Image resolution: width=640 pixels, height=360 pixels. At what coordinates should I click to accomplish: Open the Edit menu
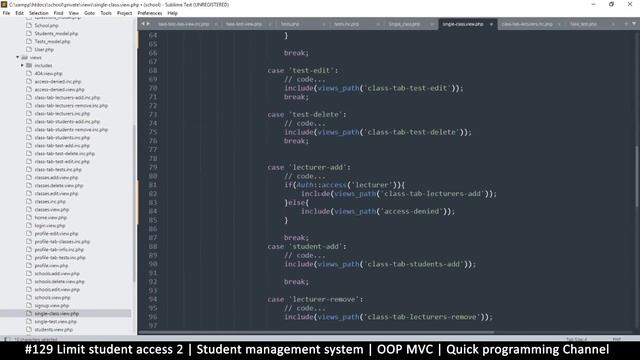[19, 13]
